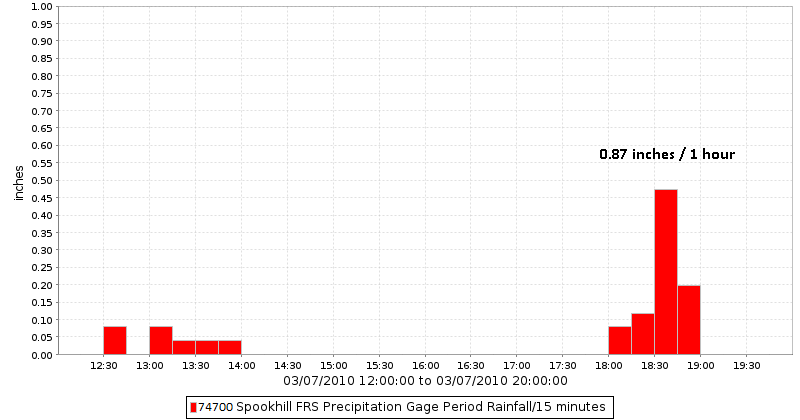Click the 0.55 y-axis tick label
Viewport: 800px width, 420px height.
[42, 163]
